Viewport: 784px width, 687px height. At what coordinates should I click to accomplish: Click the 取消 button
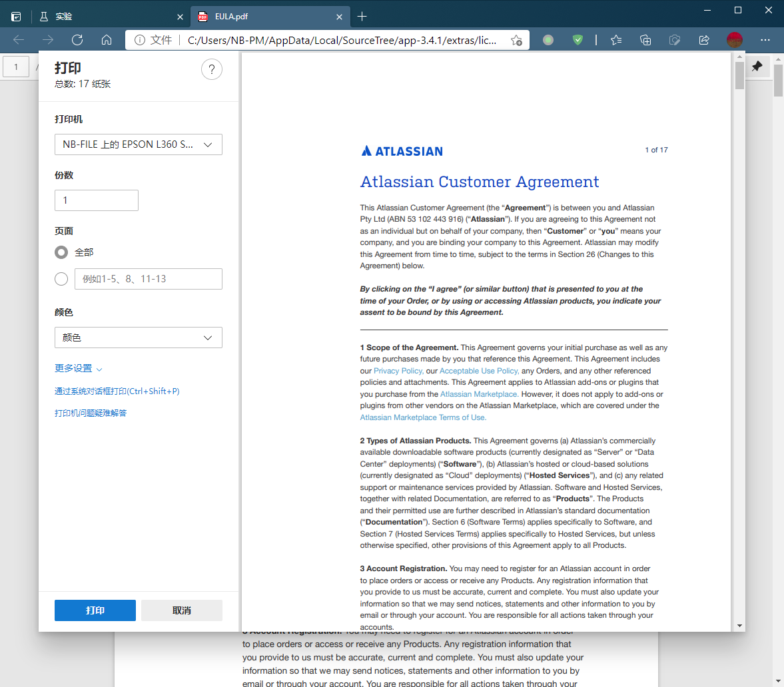click(x=182, y=610)
